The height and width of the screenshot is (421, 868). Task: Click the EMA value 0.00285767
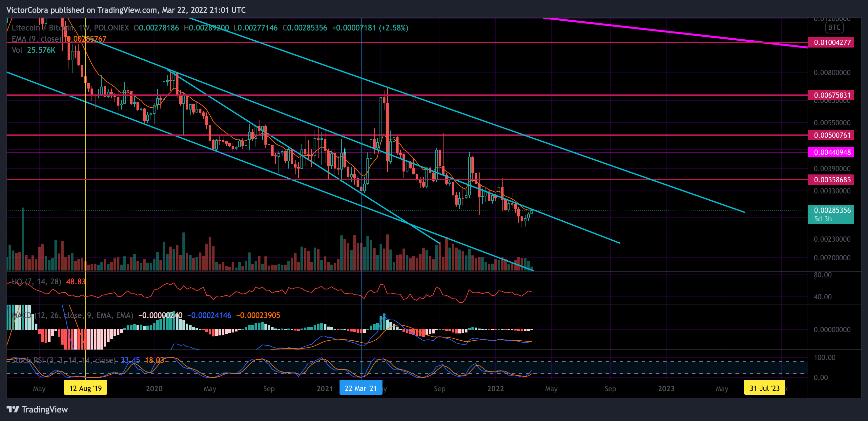(86, 39)
